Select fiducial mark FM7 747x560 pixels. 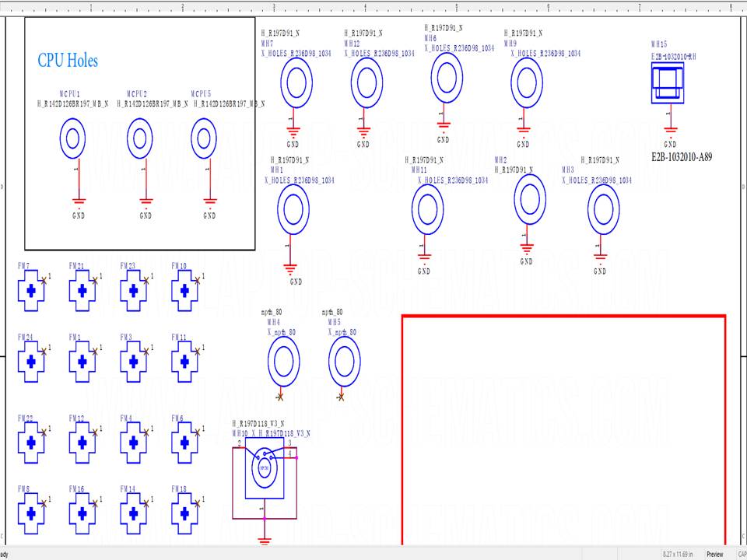click(31, 290)
